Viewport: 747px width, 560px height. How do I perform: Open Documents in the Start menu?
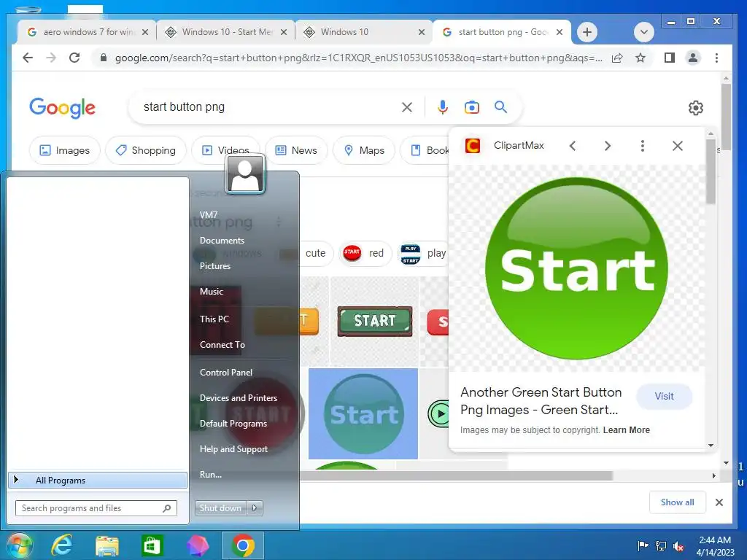pos(222,241)
